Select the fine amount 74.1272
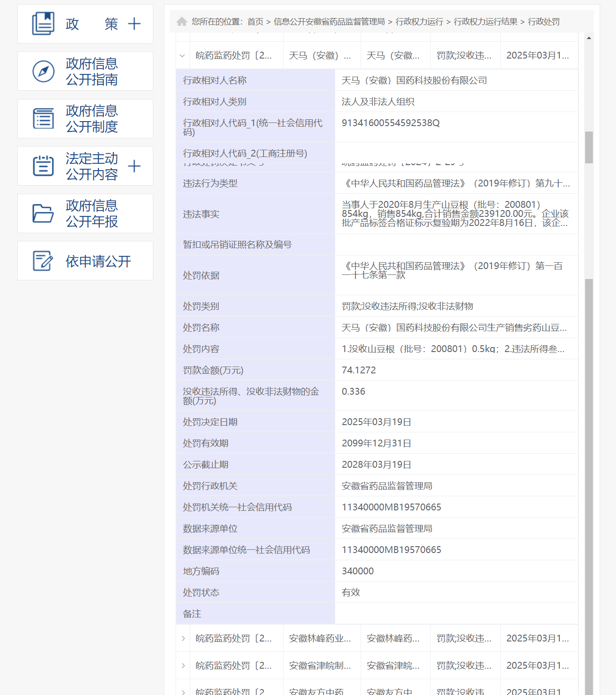 tap(359, 370)
